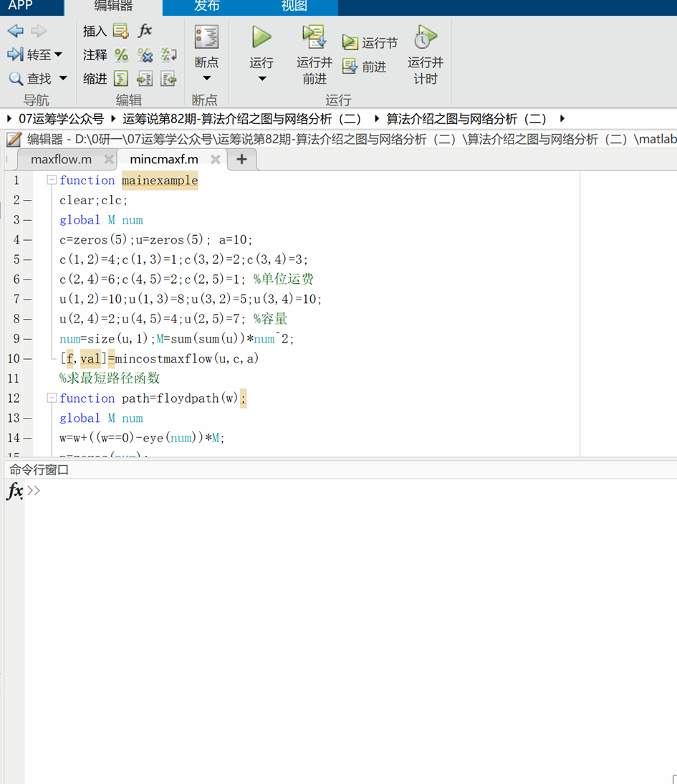Collapse the floydpath function fold
Screen dimensions: 677x784
(52, 398)
